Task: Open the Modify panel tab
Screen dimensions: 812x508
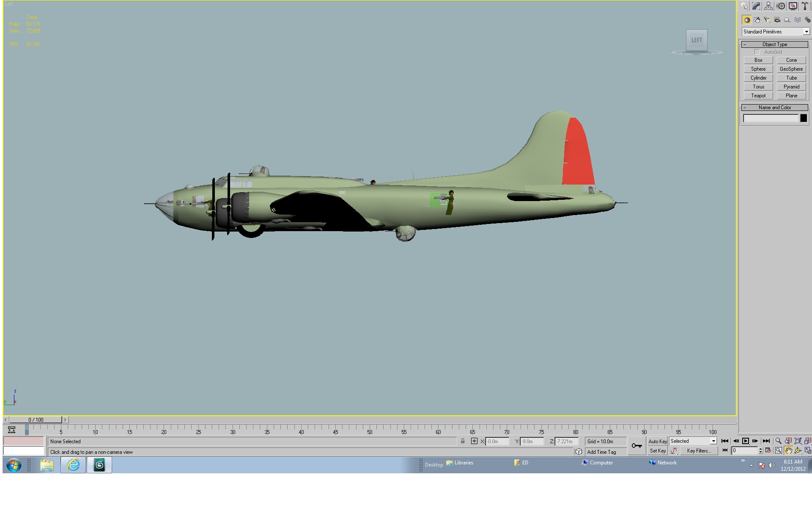Action: pos(756,6)
